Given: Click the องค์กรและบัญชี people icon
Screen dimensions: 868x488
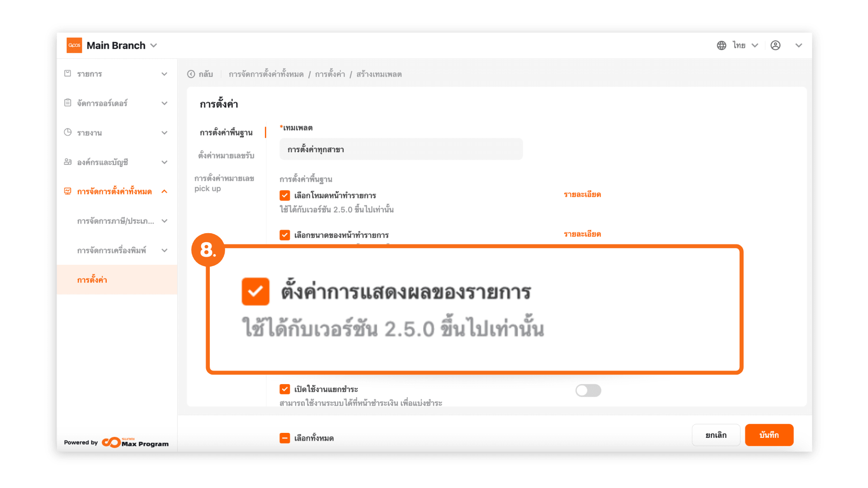Looking at the screenshot, I should pos(68,162).
